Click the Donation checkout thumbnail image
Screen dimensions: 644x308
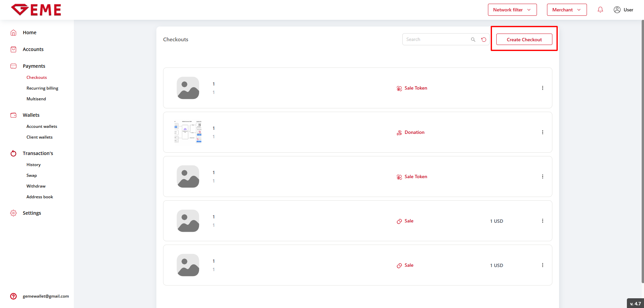pos(188,132)
